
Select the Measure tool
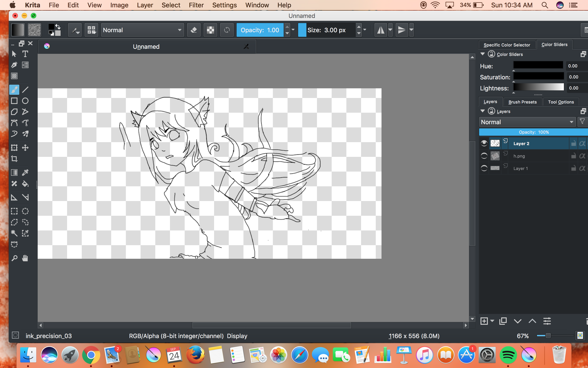point(25,197)
